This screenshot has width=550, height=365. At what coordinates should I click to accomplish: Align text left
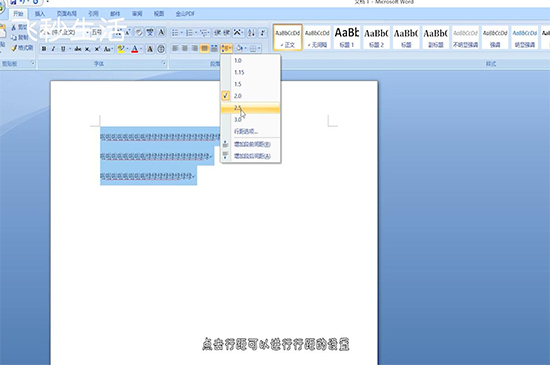click(x=175, y=48)
